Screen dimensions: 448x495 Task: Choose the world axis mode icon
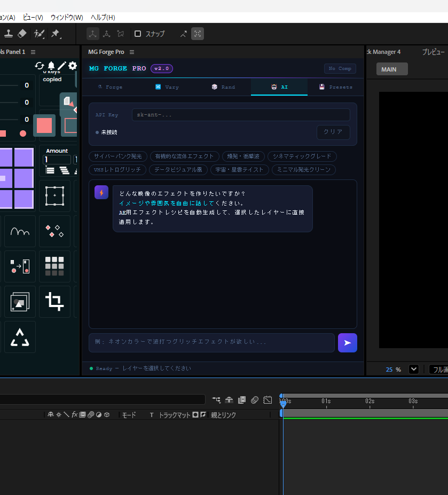[x=107, y=34]
